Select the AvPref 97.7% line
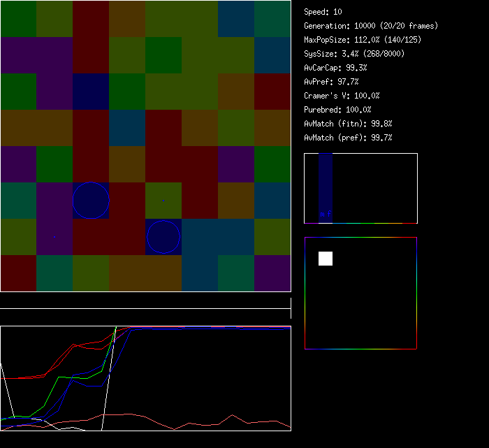Image resolution: width=489 pixels, height=448 pixels. (x=331, y=82)
